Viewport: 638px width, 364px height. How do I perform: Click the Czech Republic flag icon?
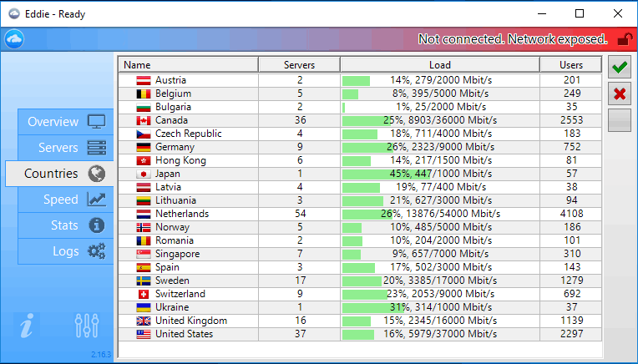tap(144, 134)
